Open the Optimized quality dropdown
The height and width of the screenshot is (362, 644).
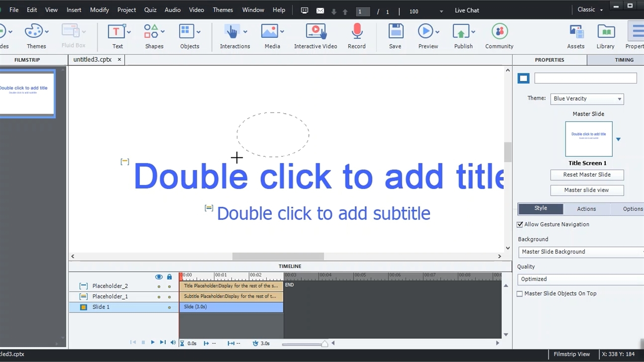tap(581, 279)
